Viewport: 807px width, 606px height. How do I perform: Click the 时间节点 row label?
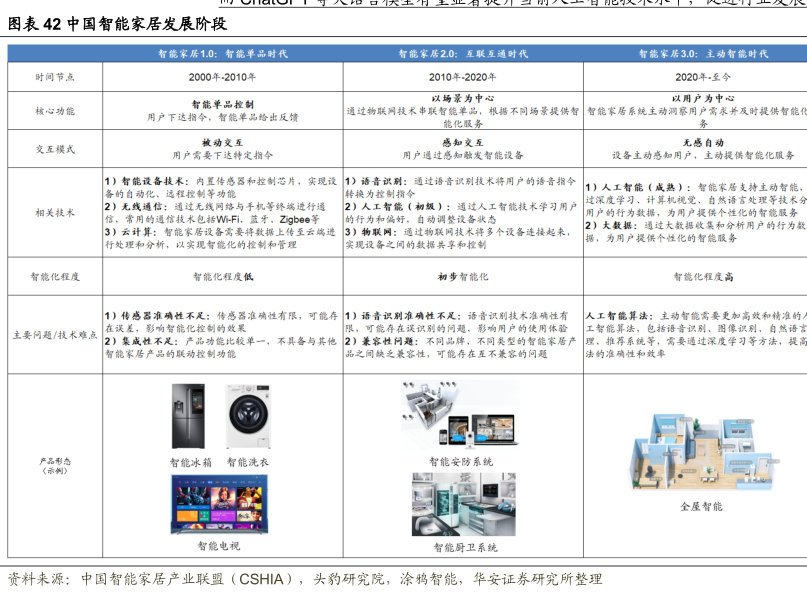coord(55,77)
